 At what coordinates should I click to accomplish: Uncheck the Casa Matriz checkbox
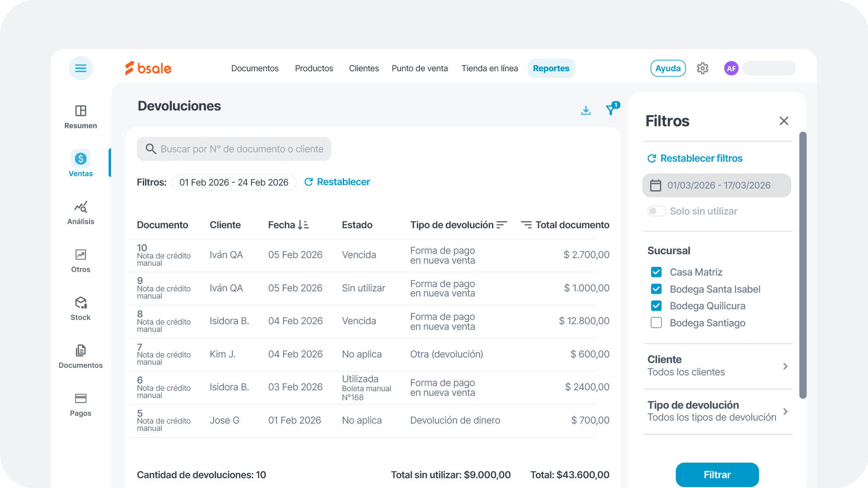click(656, 272)
